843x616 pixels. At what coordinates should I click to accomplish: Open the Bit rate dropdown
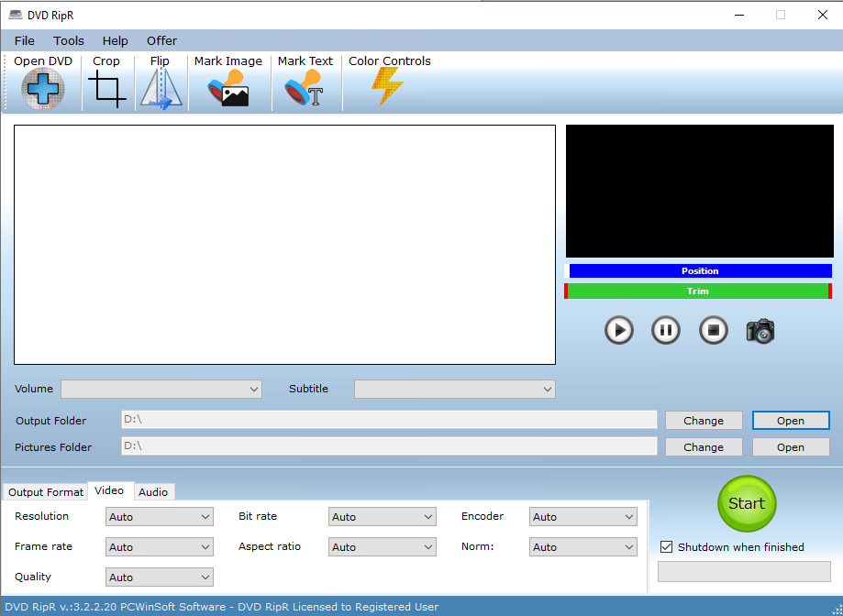[383, 517]
